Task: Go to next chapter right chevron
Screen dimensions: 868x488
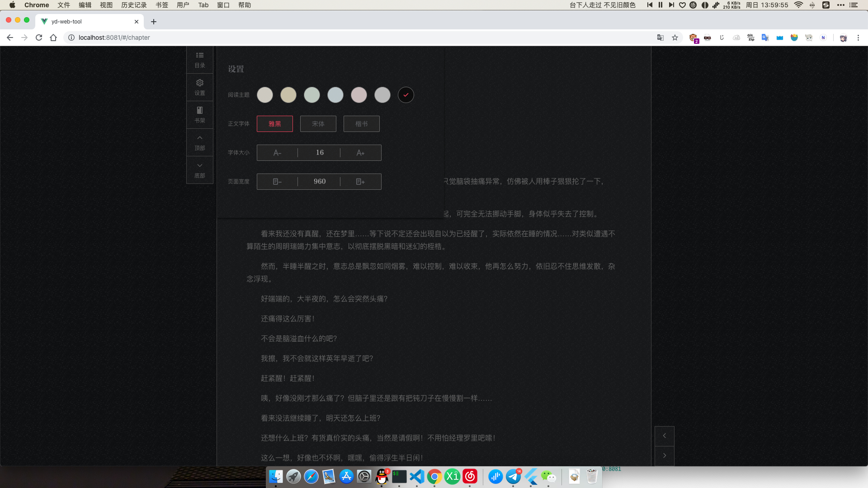Action: point(664,455)
